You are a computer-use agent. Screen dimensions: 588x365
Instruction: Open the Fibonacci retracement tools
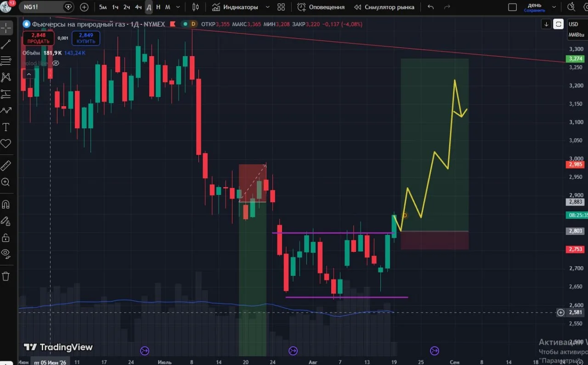(x=6, y=61)
